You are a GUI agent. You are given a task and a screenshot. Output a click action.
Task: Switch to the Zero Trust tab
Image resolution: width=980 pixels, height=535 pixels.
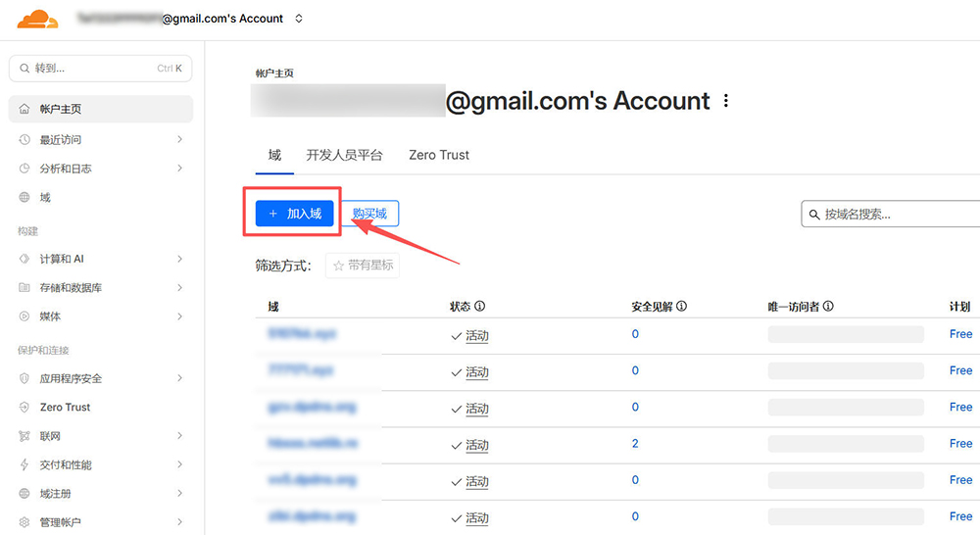point(439,155)
